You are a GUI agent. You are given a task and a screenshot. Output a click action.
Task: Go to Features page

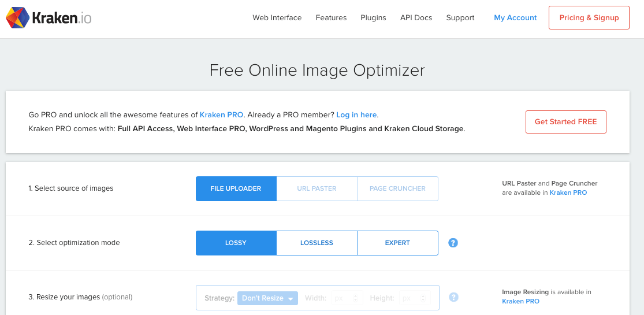[331, 18]
